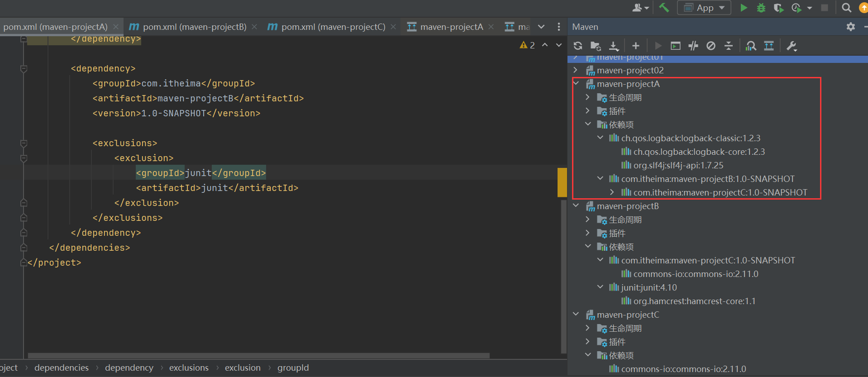The width and height of the screenshot is (868, 377).
Task: Collapse 依赖项 under maven-projectA
Action: (587, 124)
